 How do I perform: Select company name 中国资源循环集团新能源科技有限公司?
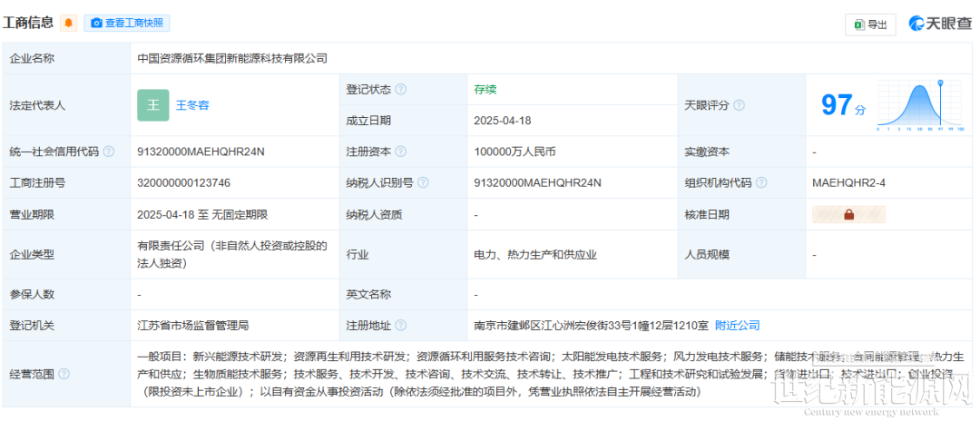coord(232,58)
